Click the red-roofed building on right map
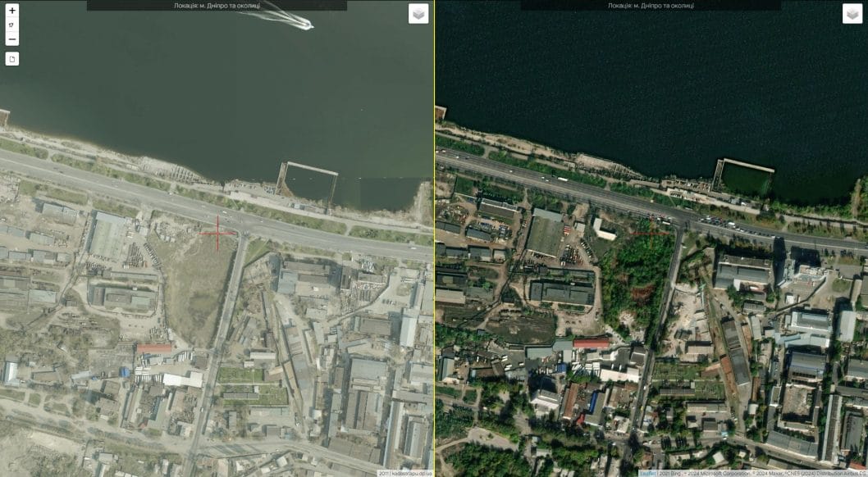This screenshot has height=477, width=868. 591,343
